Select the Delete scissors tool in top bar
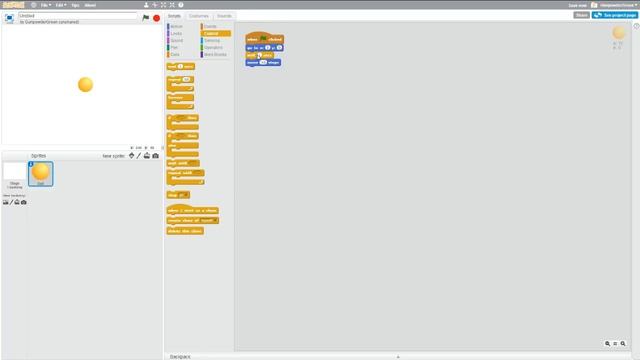 point(155,5)
